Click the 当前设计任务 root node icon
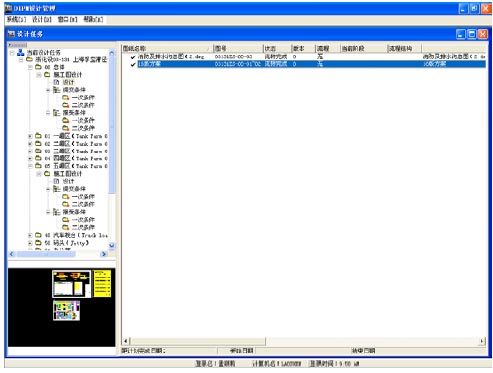The width and height of the screenshot is (493, 373). point(21,52)
